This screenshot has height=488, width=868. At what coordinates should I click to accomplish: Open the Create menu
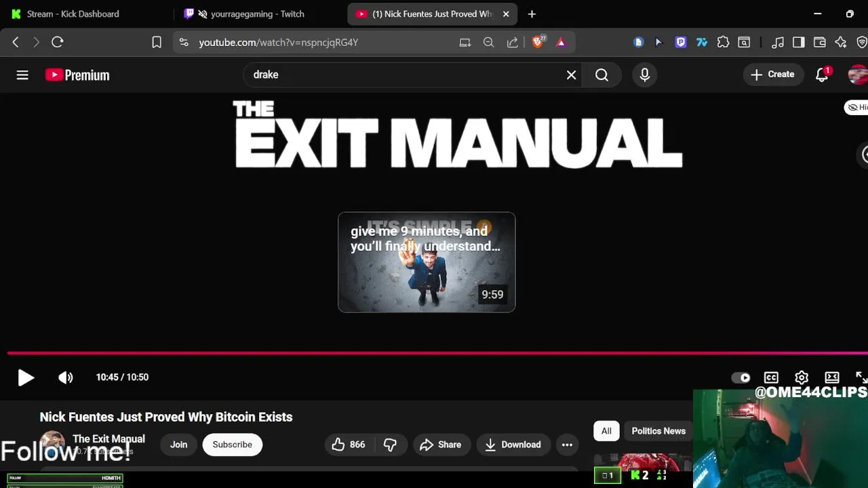[x=773, y=75]
